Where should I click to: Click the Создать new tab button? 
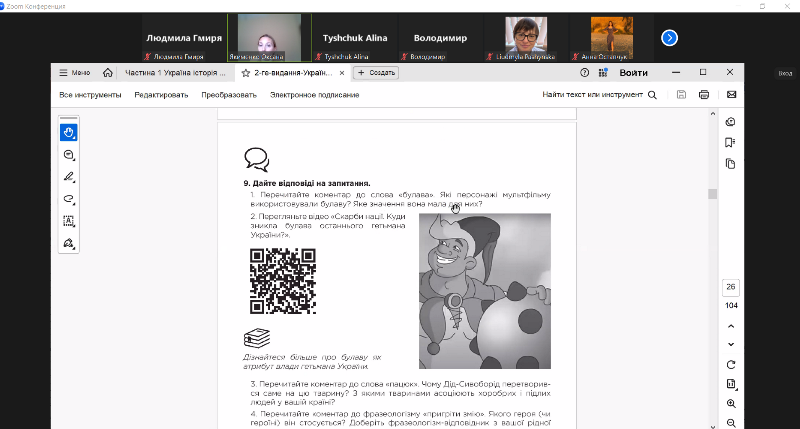(377, 73)
